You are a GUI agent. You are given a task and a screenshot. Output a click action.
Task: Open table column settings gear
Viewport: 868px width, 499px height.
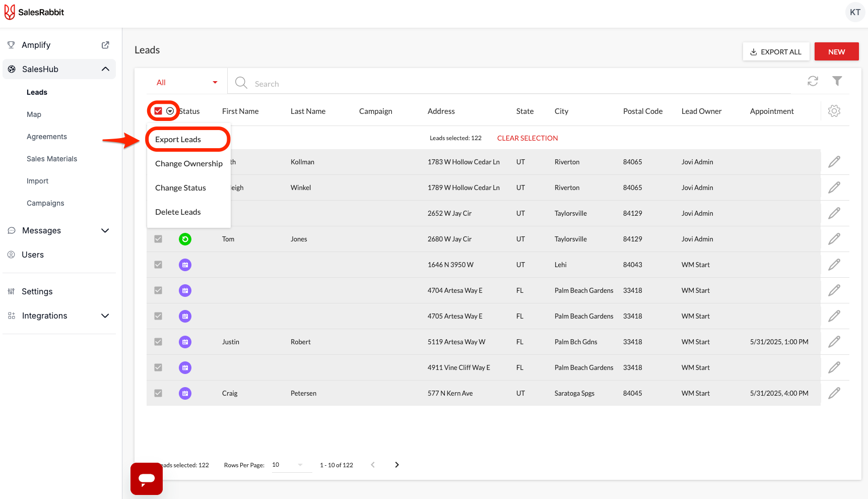834,111
